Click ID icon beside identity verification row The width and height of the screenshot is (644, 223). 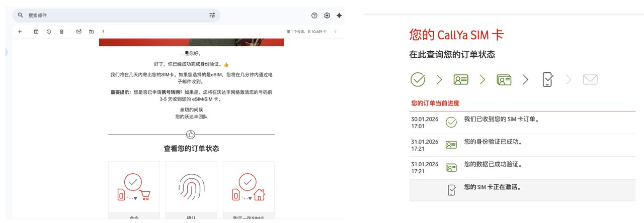click(451, 145)
